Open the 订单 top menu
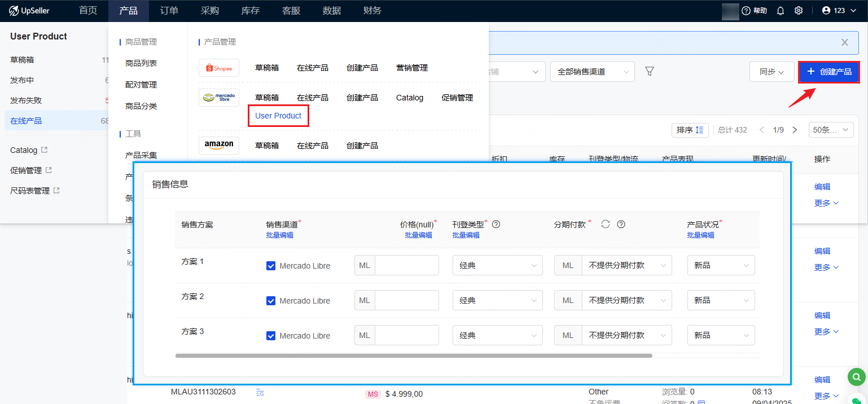868x404 pixels. [169, 11]
